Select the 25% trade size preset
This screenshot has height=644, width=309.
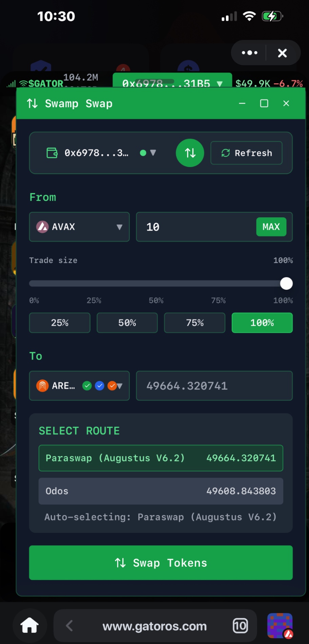click(x=60, y=323)
